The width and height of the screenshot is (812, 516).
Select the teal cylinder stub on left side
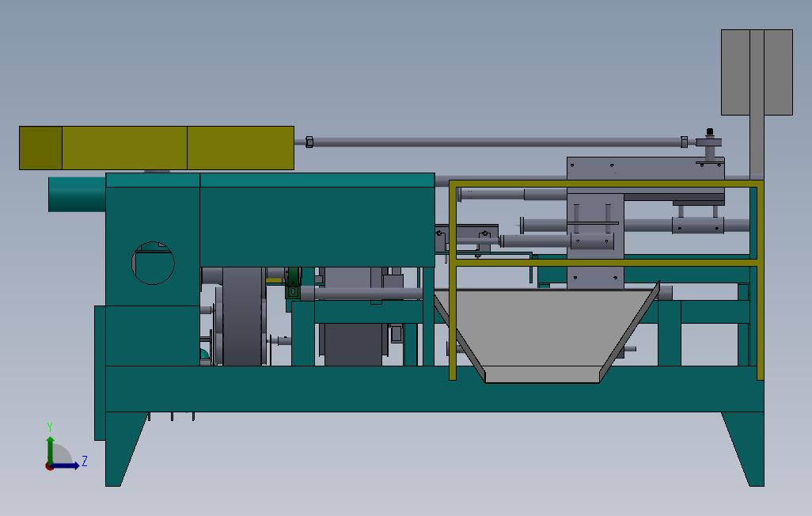(77, 194)
